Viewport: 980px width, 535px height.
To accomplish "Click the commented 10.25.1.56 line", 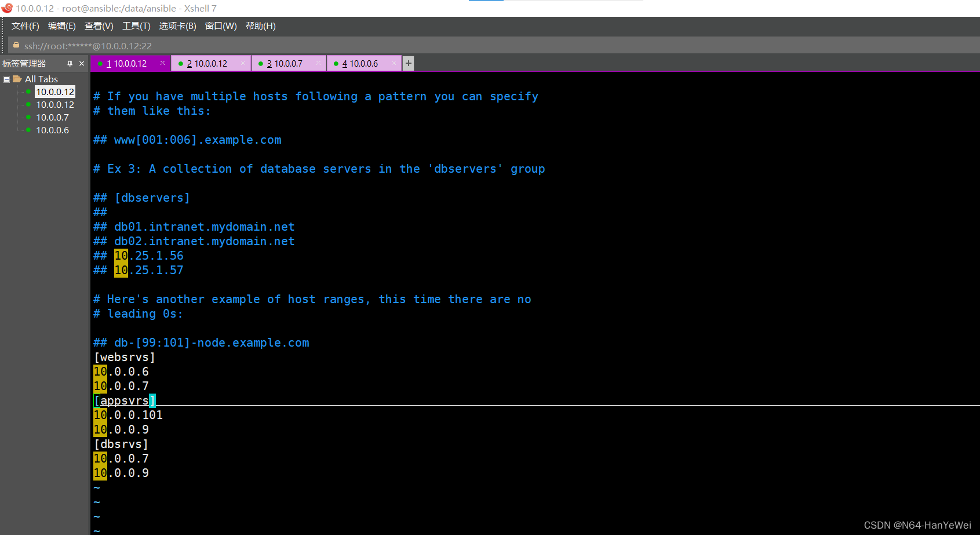I will click(139, 256).
